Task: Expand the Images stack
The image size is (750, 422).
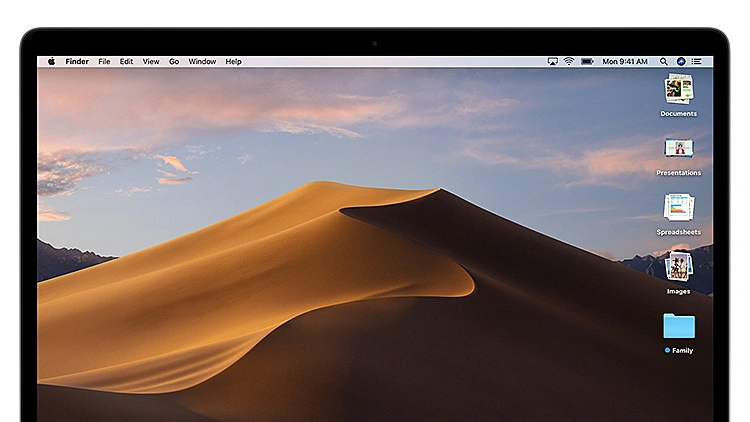Action: (x=679, y=267)
